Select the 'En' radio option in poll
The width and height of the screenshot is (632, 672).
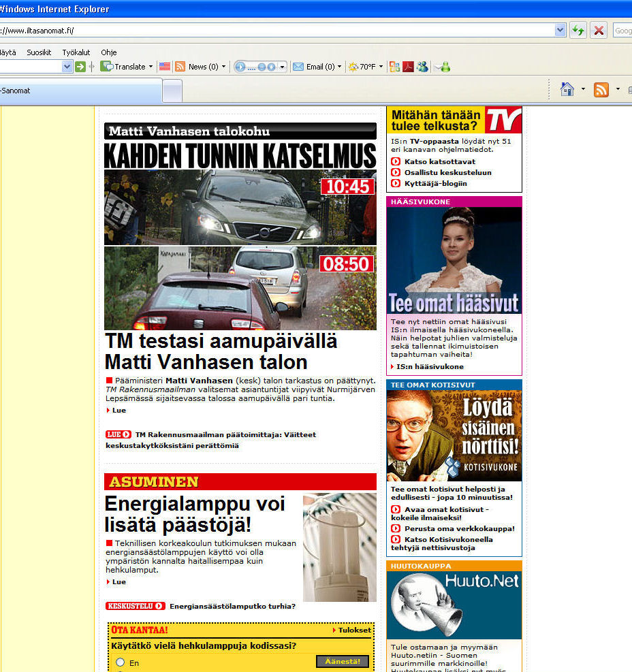pyautogui.click(x=121, y=662)
